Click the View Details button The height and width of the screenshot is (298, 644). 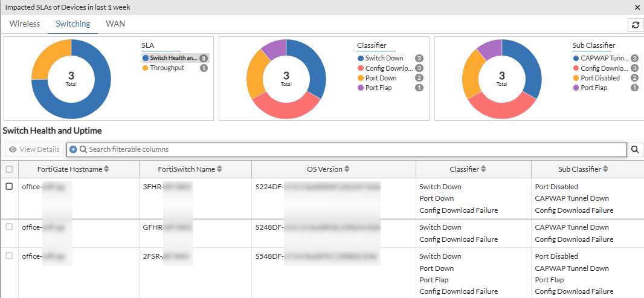coord(34,150)
